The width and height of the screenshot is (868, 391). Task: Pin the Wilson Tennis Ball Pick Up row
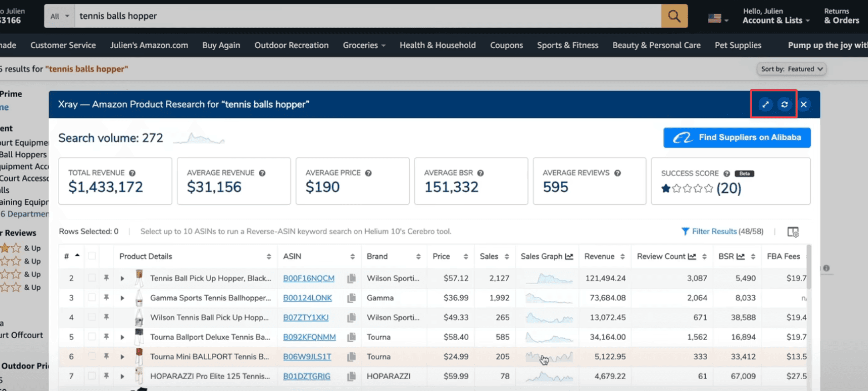(x=106, y=317)
